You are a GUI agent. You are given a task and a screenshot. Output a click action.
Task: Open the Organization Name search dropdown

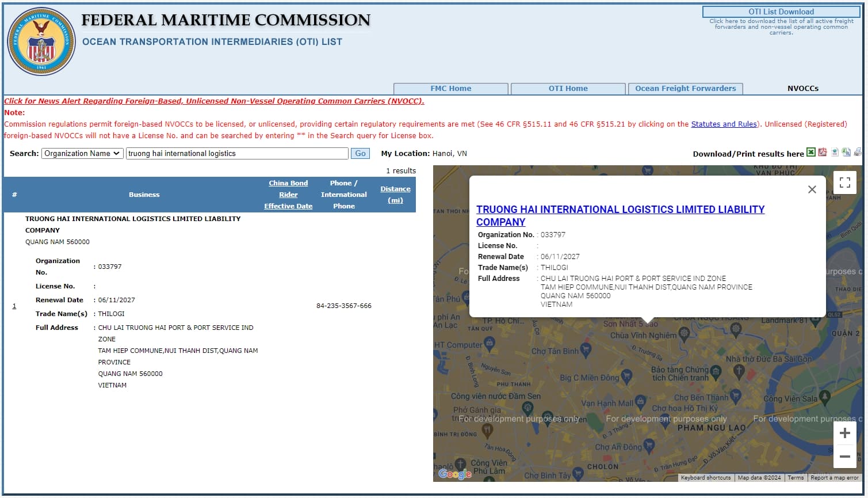point(82,154)
